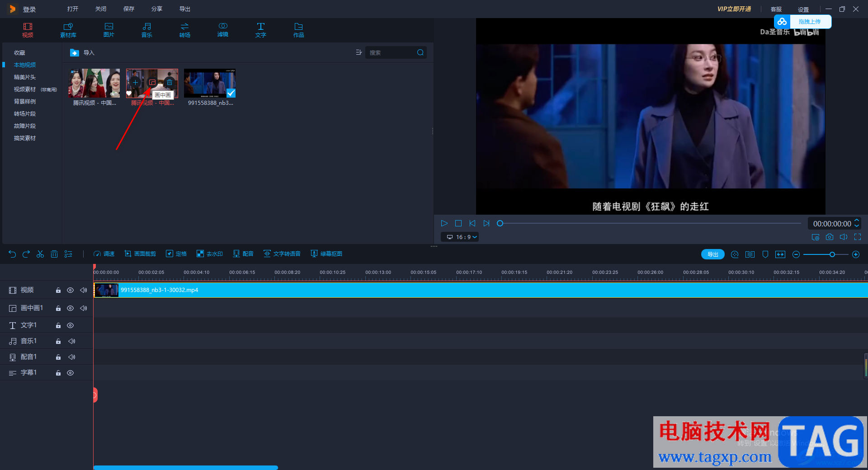Split clip with the scissors tool
Image resolution: width=868 pixels, height=470 pixels.
40,254
